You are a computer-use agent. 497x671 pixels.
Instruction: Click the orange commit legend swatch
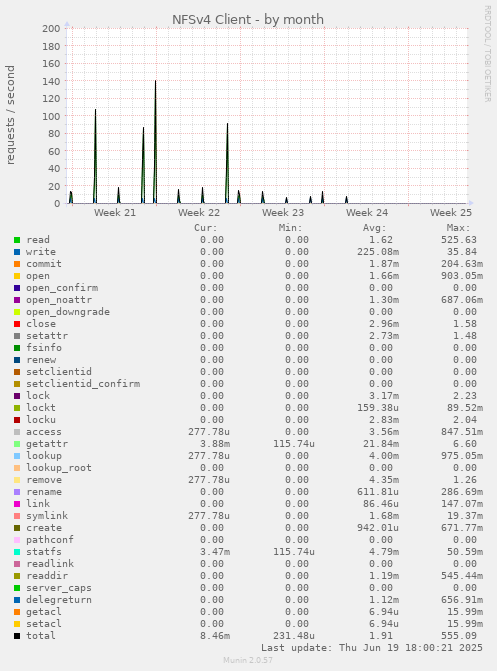[x=17, y=264]
